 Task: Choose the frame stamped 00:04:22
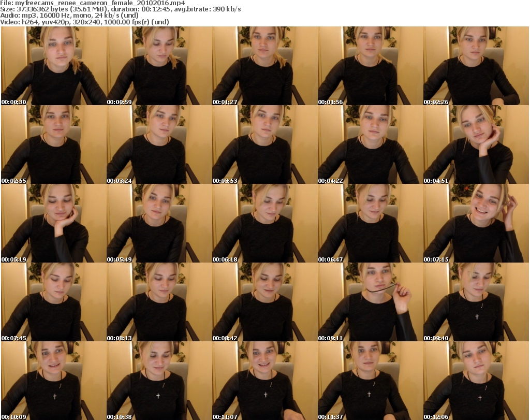pyautogui.click(x=371, y=144)
